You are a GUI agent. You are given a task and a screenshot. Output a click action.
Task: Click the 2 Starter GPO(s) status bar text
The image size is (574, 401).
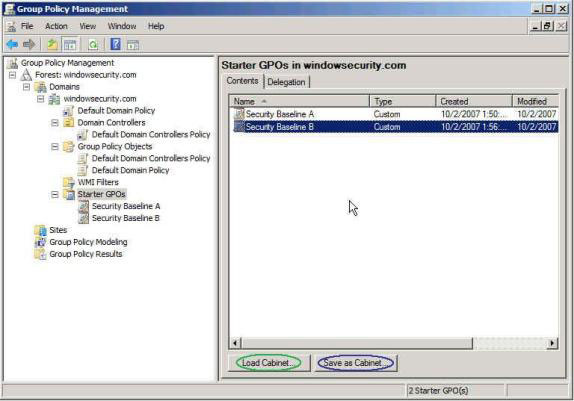438,391
